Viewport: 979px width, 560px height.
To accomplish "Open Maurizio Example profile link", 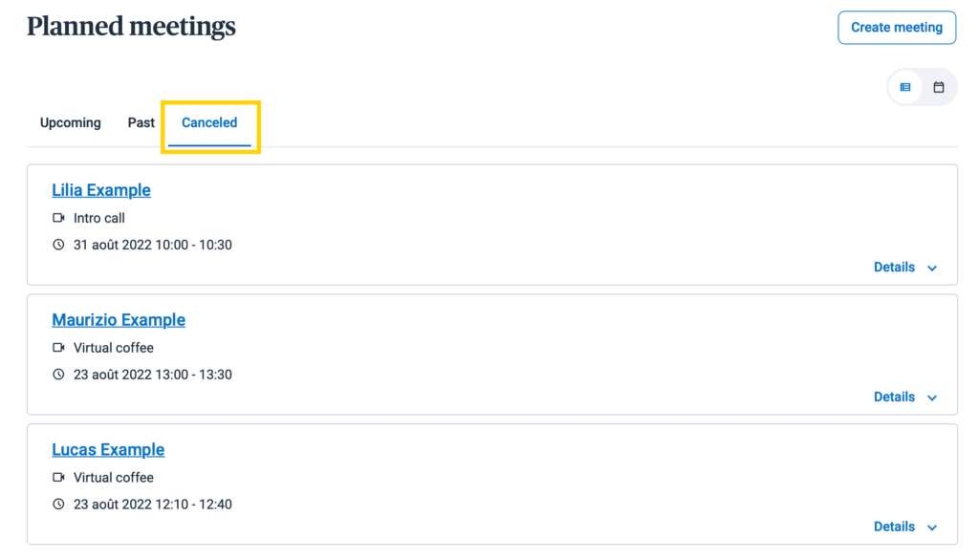I will click(119, 319).
